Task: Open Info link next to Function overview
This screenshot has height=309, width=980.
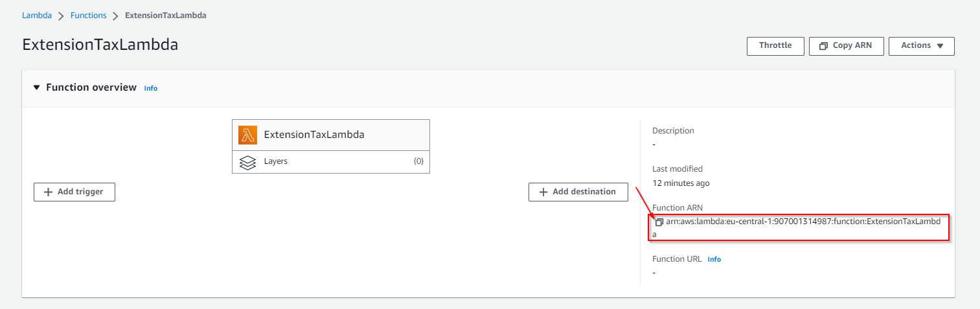Action: click(151, 88)
